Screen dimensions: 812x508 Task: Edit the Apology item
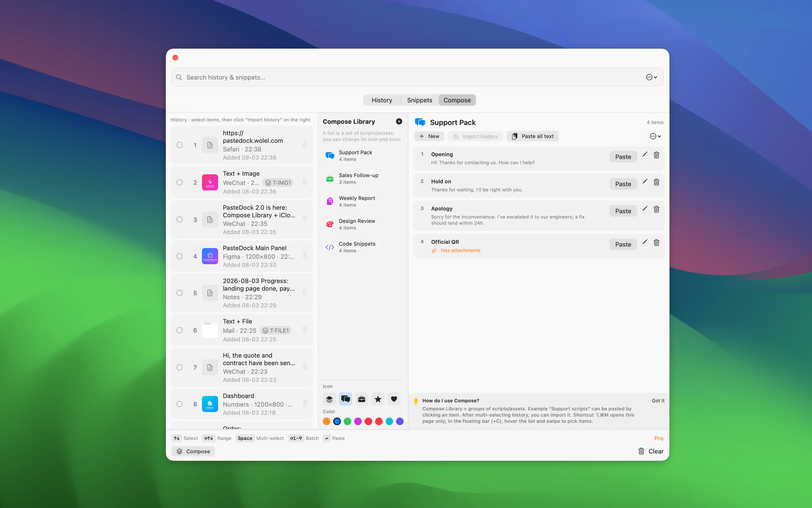[645, 209]
